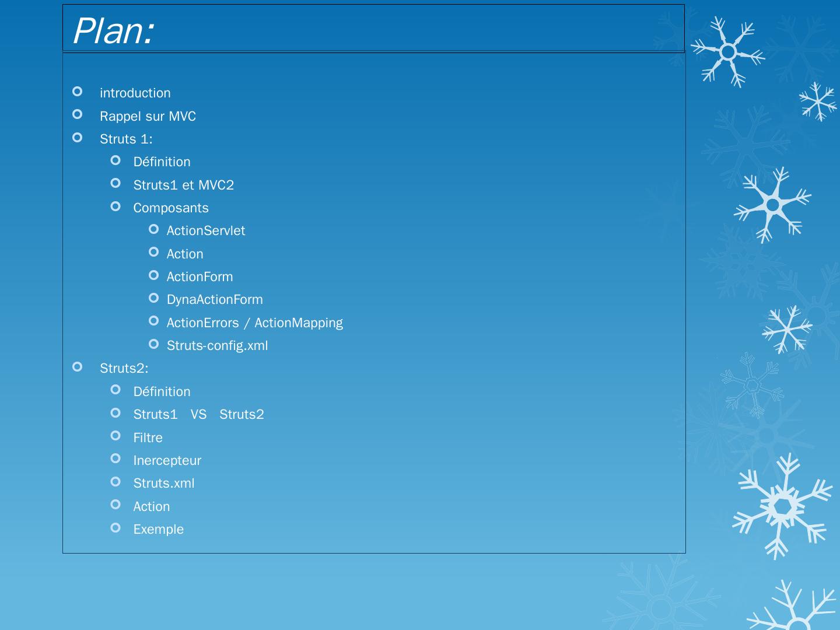The image size is (840, 630).
Task: Click the "Exemple" item
Action: [x=158, y=529]
